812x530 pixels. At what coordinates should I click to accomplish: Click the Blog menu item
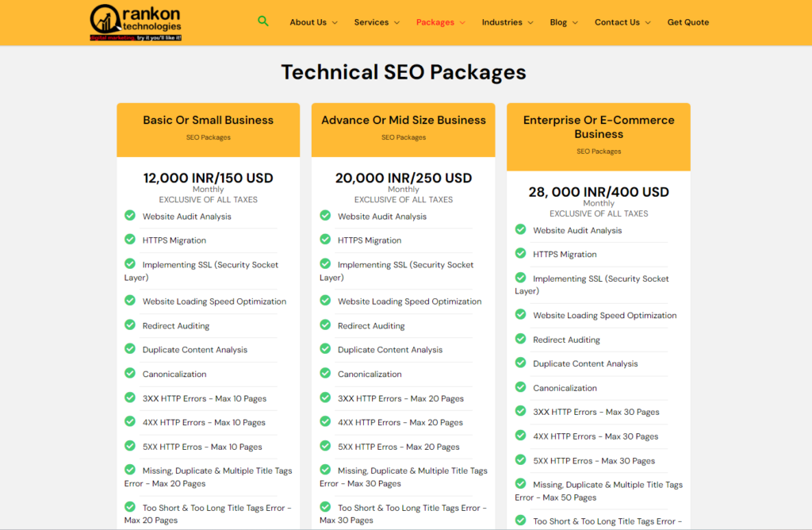557,22
